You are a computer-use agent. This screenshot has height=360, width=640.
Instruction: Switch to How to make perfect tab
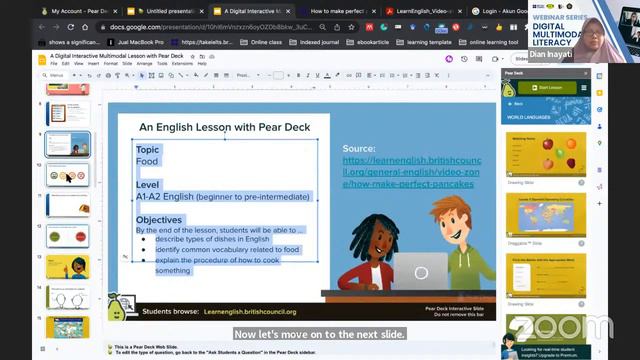tap(338, 11)
